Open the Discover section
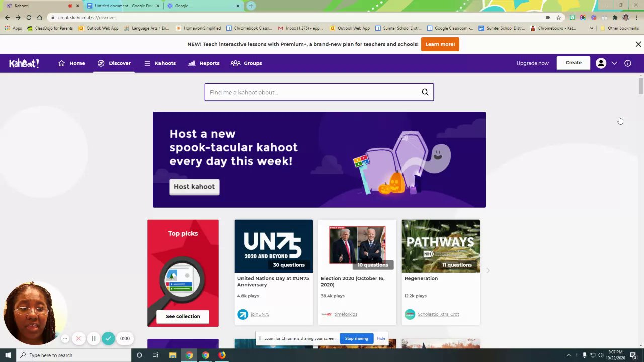The image size is (644, 362). pos(114,63)
